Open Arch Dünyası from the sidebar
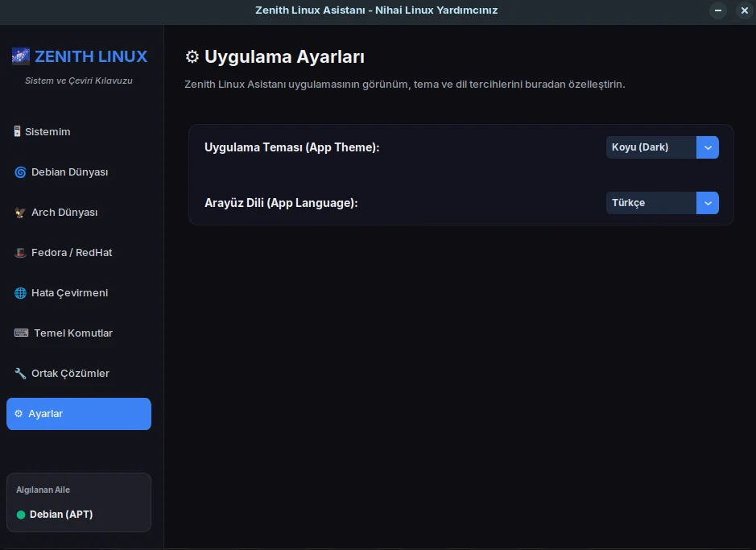756x550 pixels. tap(79, 213)
